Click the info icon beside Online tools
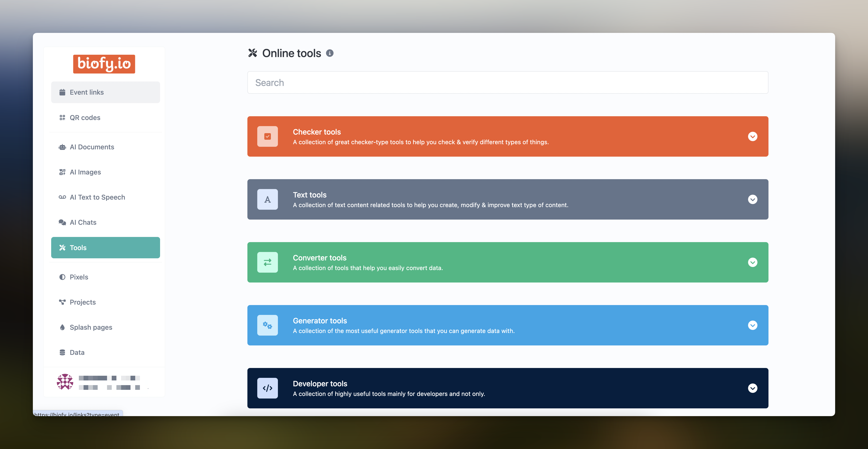 pyautogui.click(x=330, y=53)
